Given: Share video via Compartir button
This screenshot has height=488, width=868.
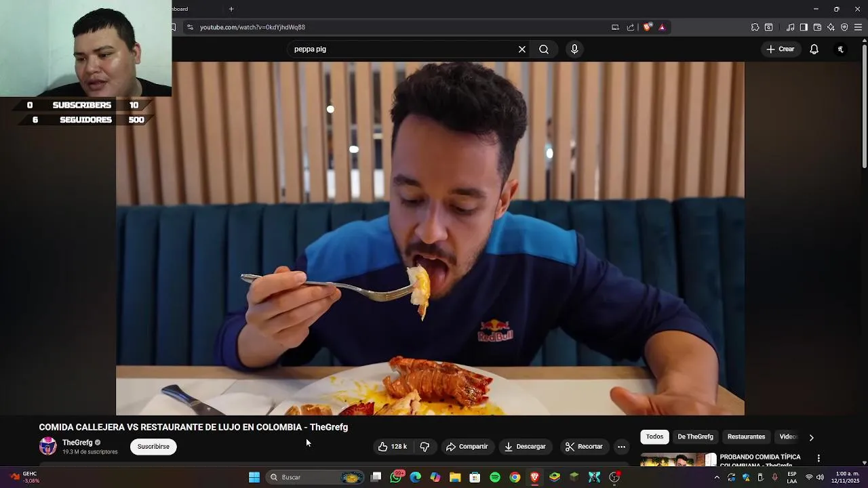Looking at the screenshot, I should pyautogui.click(x=467, y=447).
